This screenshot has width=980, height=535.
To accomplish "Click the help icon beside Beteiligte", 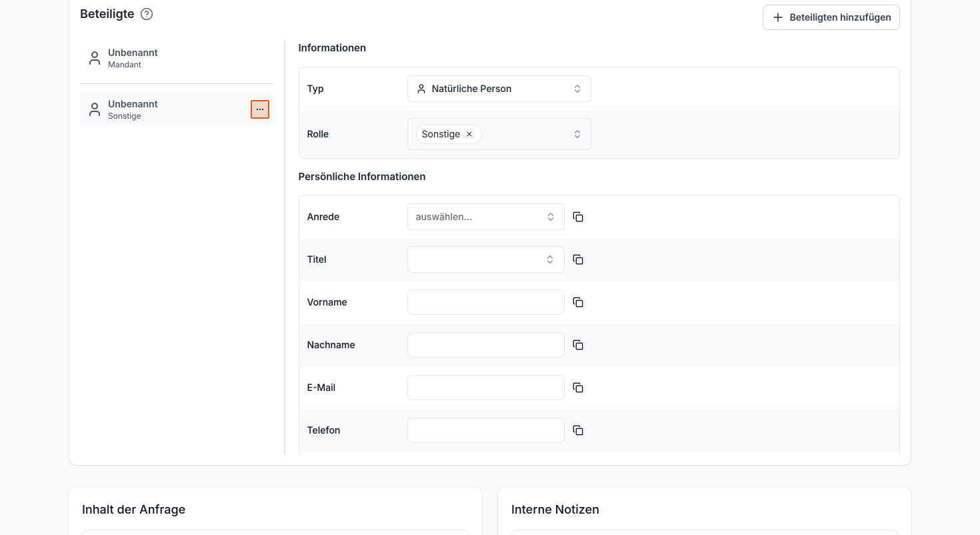I will pyautogui.click(x=147, y=14).
